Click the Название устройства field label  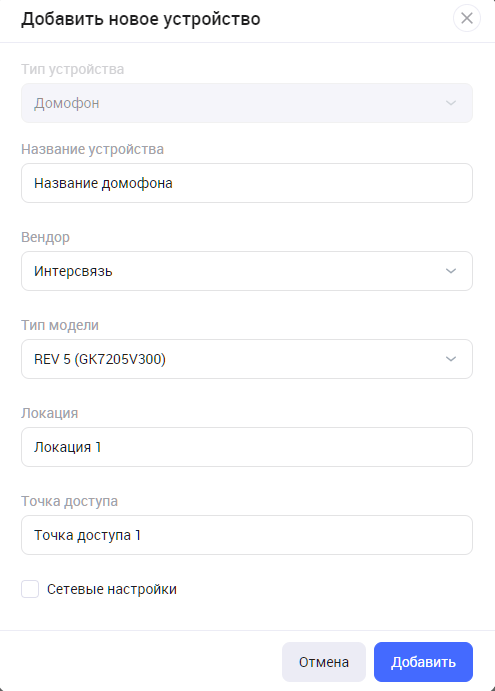tap(92, 149)
